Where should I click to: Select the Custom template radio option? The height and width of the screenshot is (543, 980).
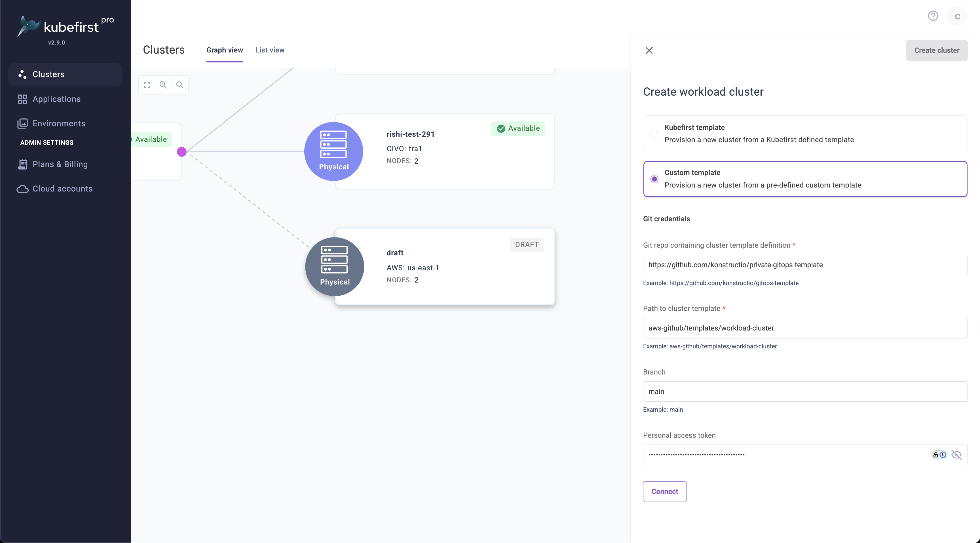[x=654, y=179]
